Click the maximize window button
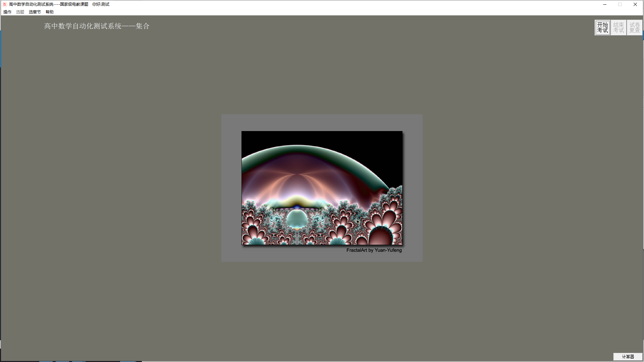The width and height of the screenshot is (644, 362). pyautogui.click(x=620, y=4)
